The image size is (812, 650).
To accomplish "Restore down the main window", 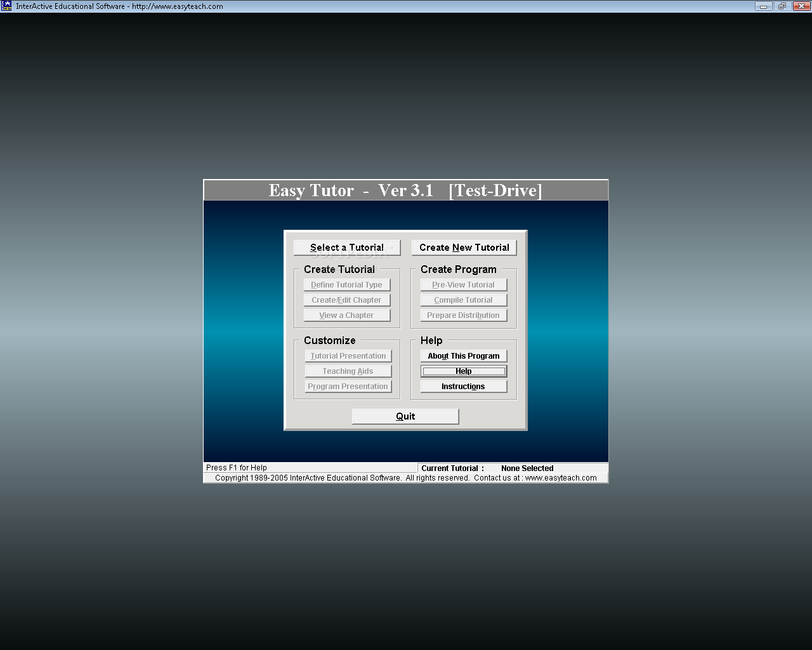I will (x=782, y=6).
